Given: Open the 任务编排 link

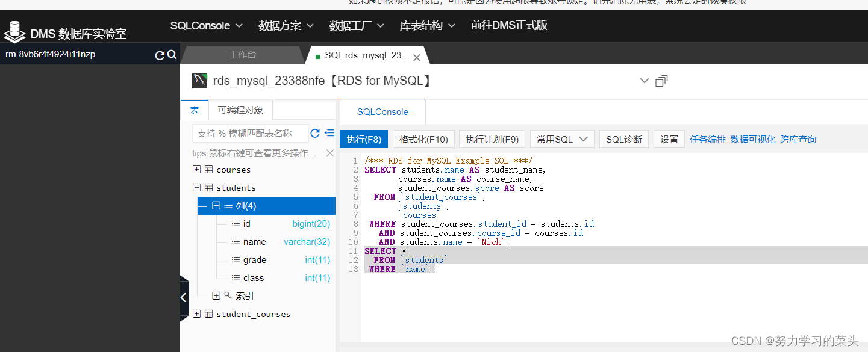Looking at the screenshot, I should tap(708, 140).
